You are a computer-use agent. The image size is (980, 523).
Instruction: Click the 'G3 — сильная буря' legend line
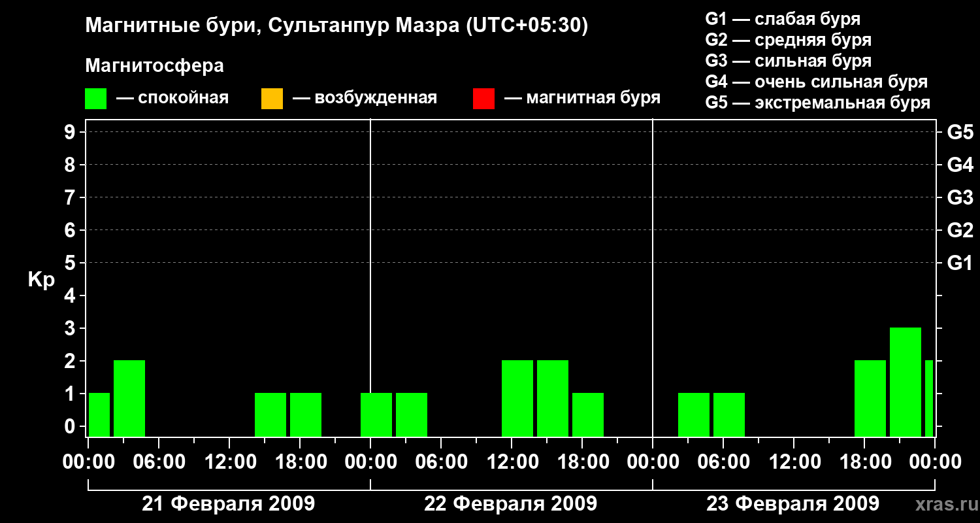tap(789, 61)
